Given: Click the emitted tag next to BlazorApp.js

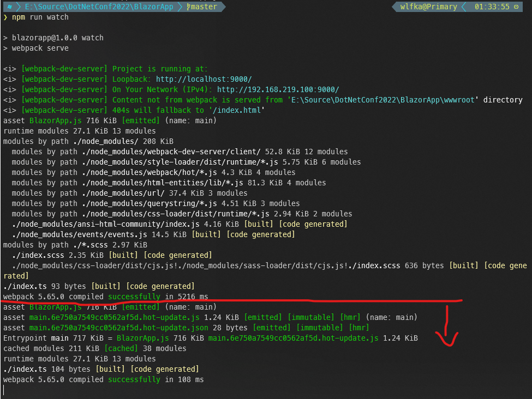Looking at the screenshot, I should (140, 120).
